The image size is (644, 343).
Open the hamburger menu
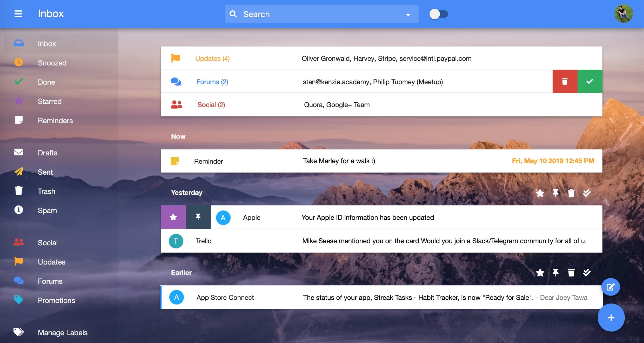pyautogui.click(x=18, y=14)
